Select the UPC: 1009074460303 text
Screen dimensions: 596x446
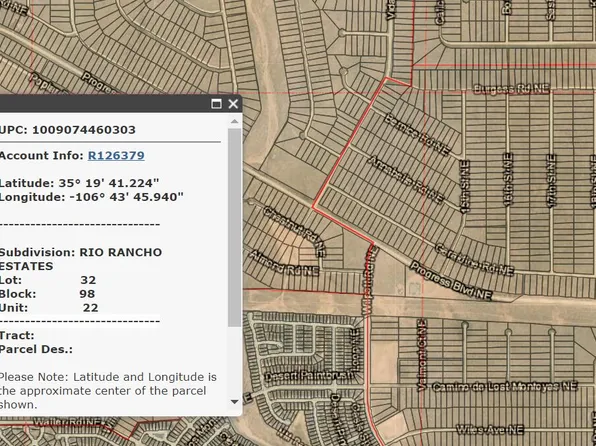pyautogui.click(x=68, y=130)
